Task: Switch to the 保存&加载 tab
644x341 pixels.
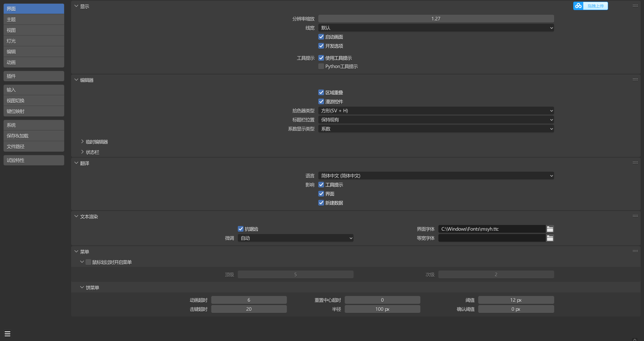Action: pyautogui.click(x=34, y=136)
